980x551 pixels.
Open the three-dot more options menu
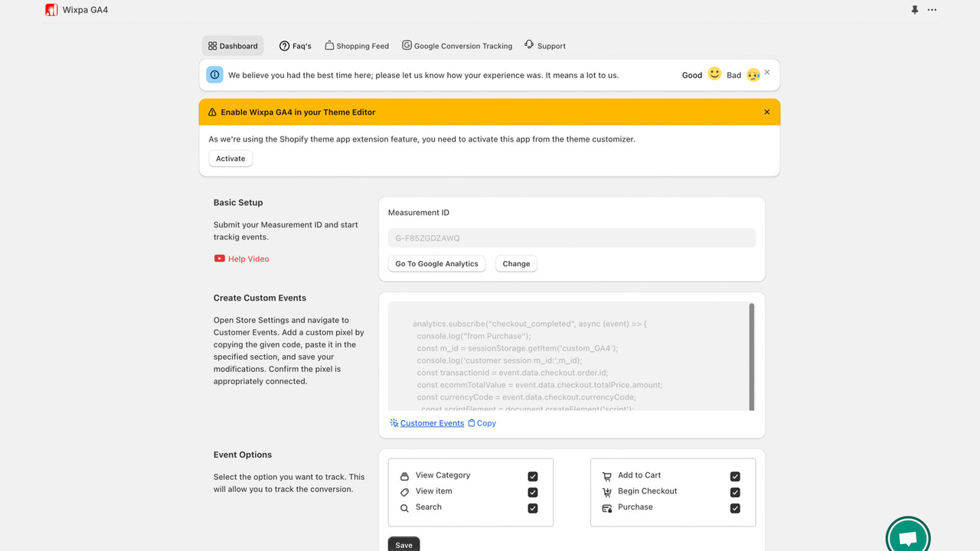click(x=932, y=9)
